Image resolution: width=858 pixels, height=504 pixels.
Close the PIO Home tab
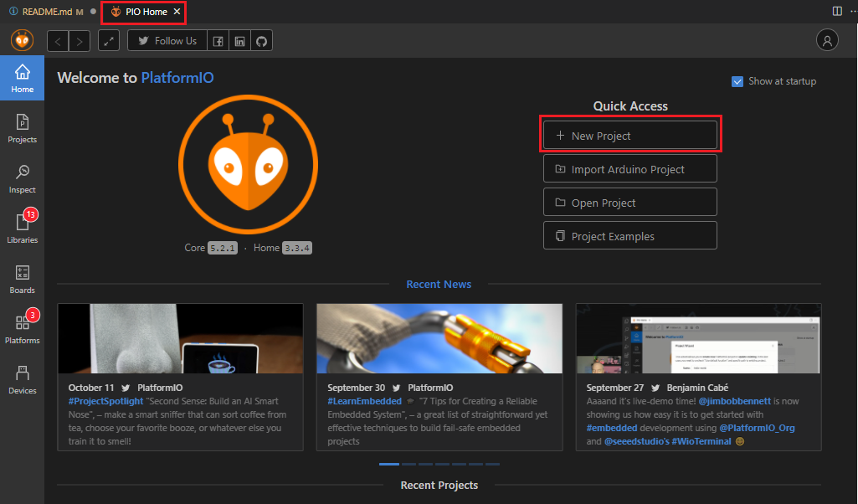pyautogui.click(x=177, y=12)
